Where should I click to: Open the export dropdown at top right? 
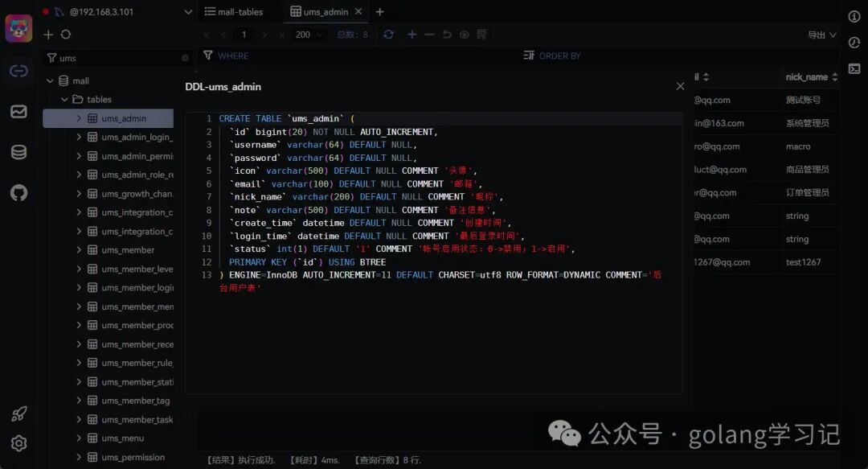[x=821, y=35]
